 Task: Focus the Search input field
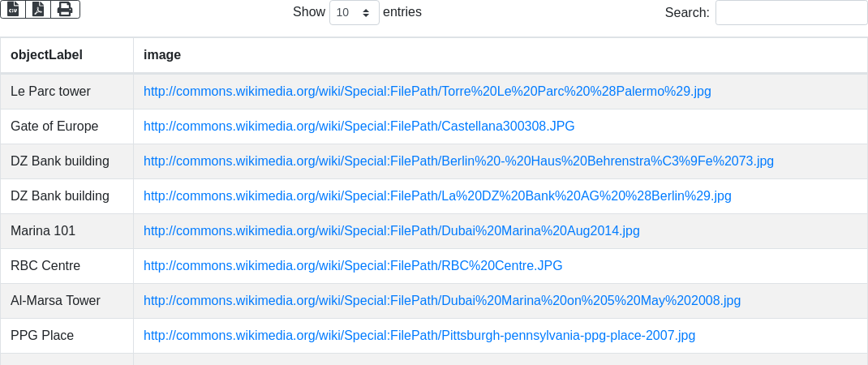click(x=791, y=13)
